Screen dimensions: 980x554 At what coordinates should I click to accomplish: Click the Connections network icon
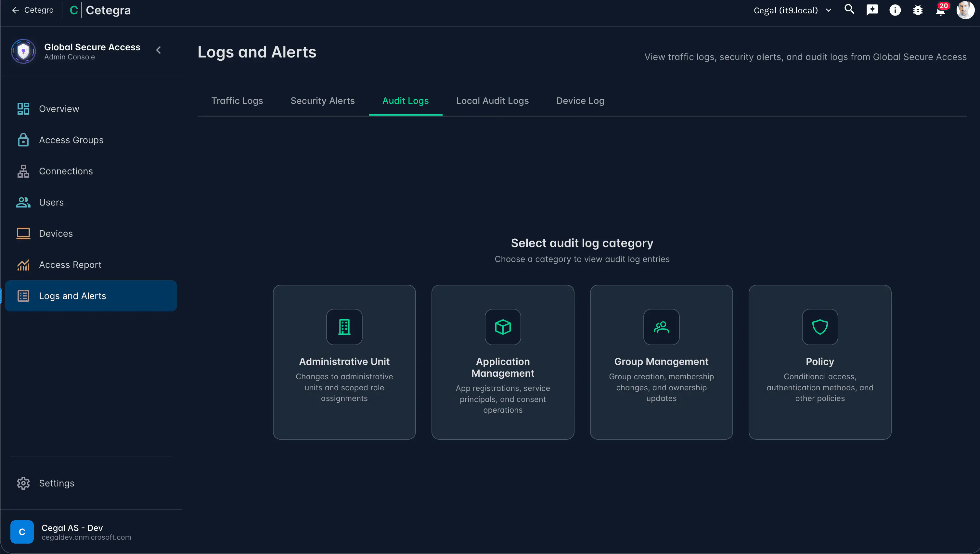click(23, 171)
